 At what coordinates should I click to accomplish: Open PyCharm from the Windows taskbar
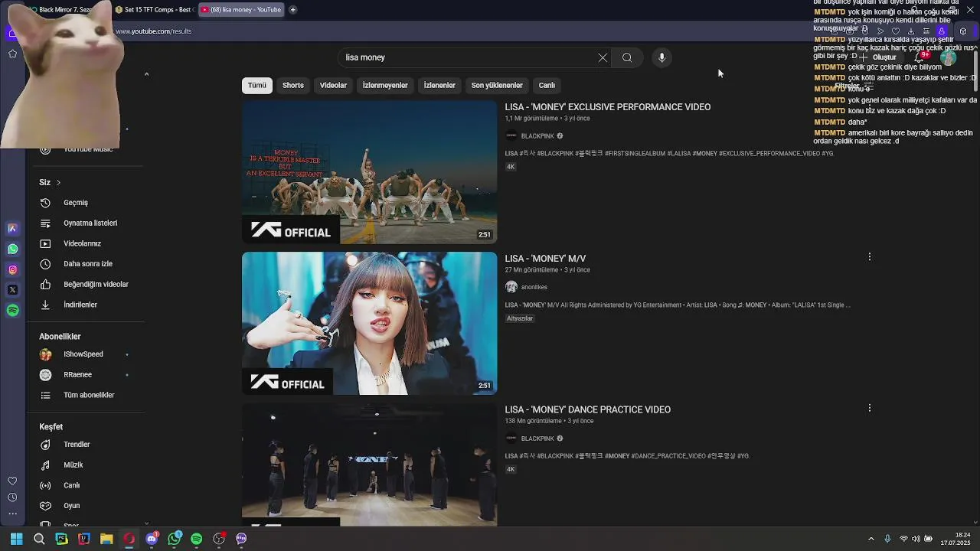61,539
